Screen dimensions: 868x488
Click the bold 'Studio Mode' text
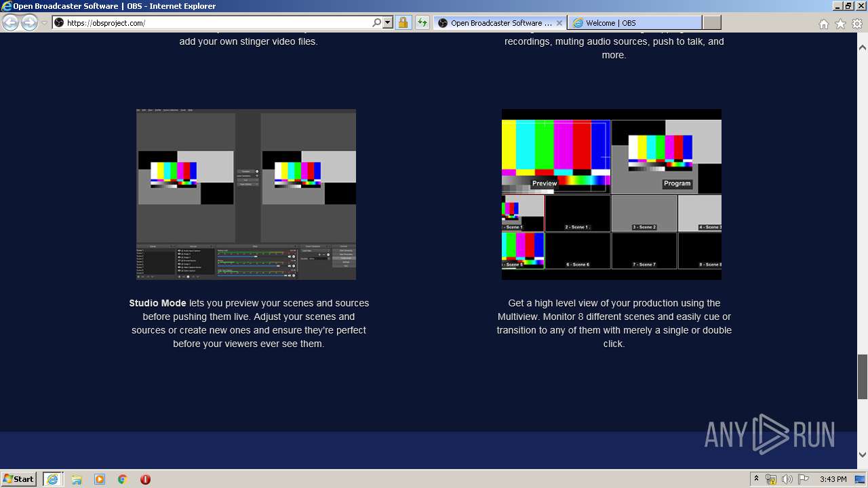point(157,303)
